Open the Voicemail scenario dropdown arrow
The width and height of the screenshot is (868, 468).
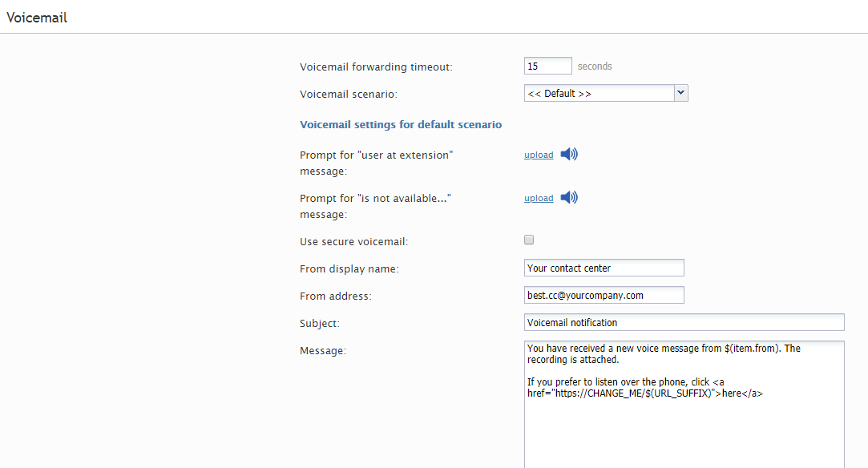681,93
